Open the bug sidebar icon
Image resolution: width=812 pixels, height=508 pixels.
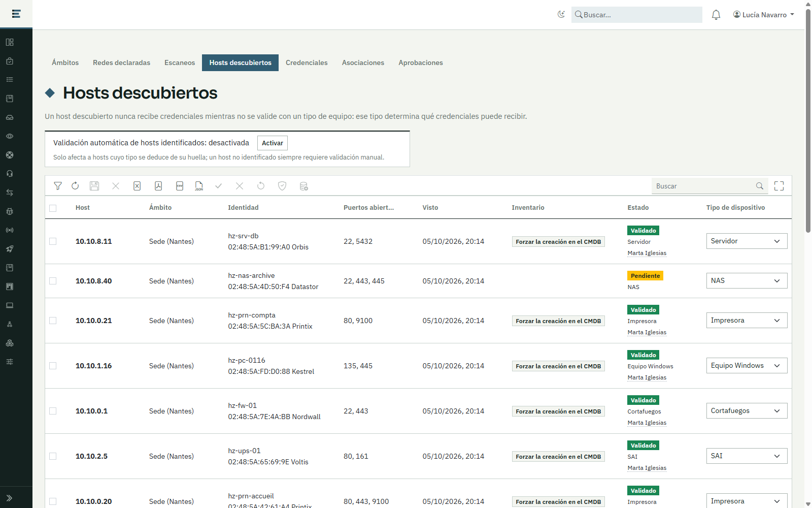click(x=10, y=211)
